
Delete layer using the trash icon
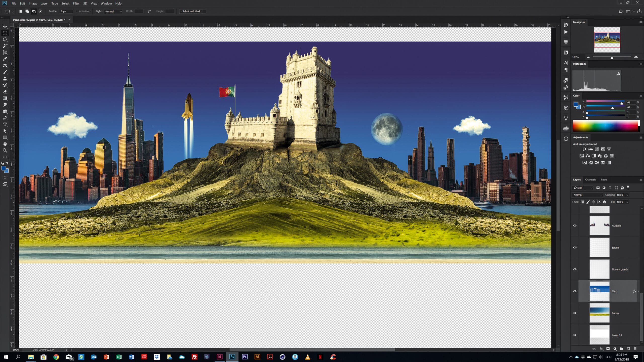[x=635, y=349]
